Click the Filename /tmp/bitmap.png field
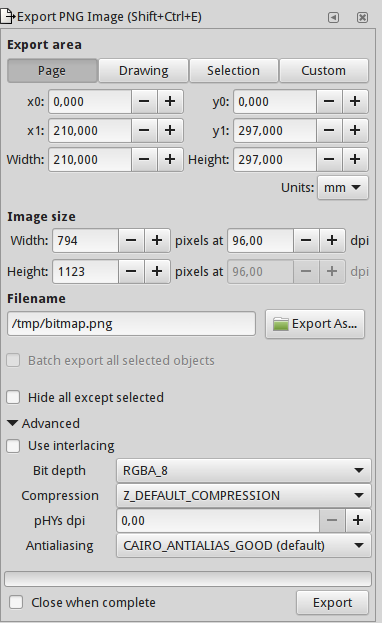The image size is (382, 623). (131, 324)
